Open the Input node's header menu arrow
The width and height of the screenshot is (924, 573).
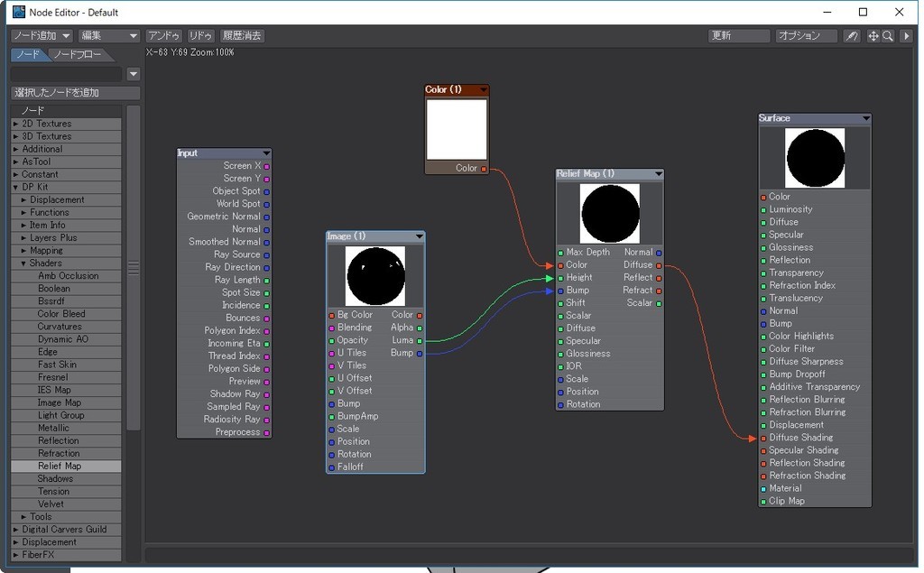point(266,152)
